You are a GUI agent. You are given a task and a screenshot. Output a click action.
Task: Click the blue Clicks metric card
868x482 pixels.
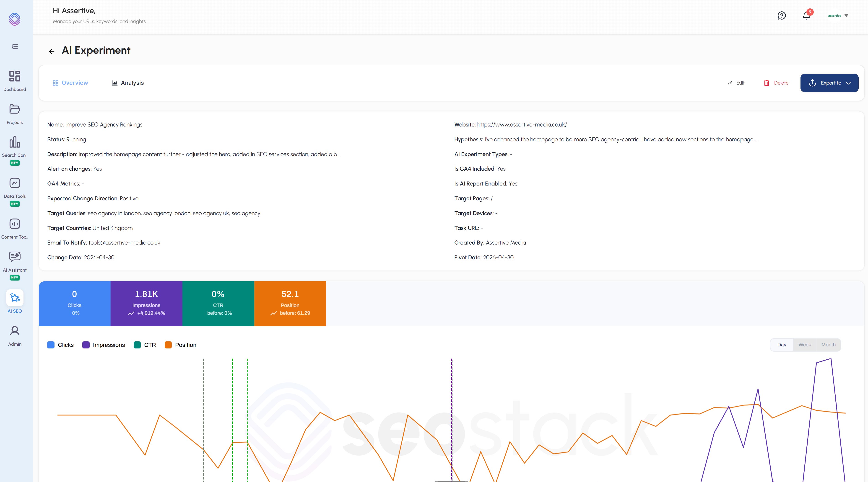pos(75,304)
